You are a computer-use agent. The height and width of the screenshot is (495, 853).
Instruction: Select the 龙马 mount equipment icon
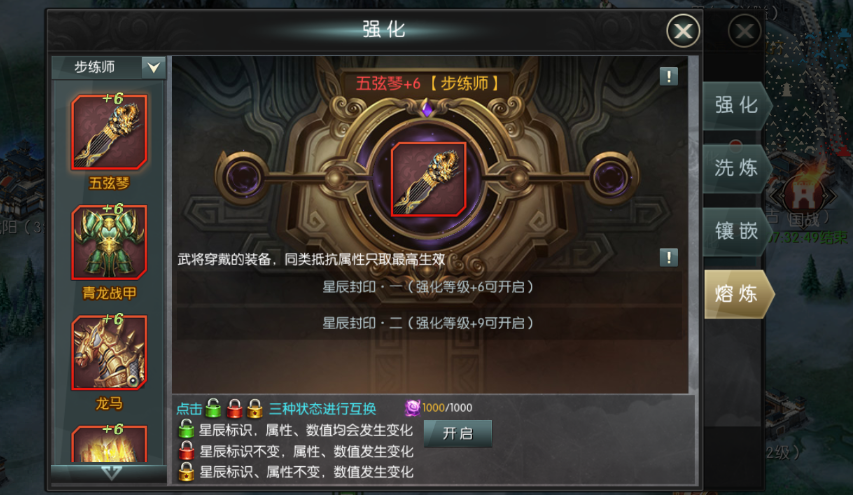[x=109, y=352]
